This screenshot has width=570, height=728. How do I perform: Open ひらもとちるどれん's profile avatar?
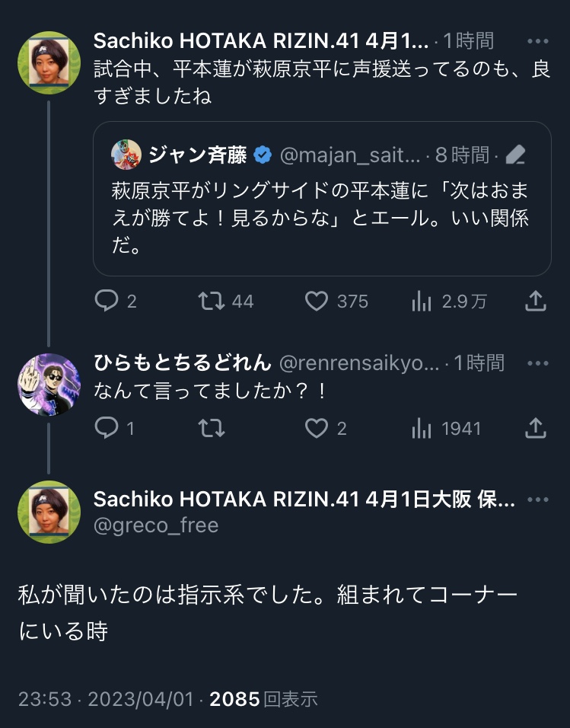[49, 384]
